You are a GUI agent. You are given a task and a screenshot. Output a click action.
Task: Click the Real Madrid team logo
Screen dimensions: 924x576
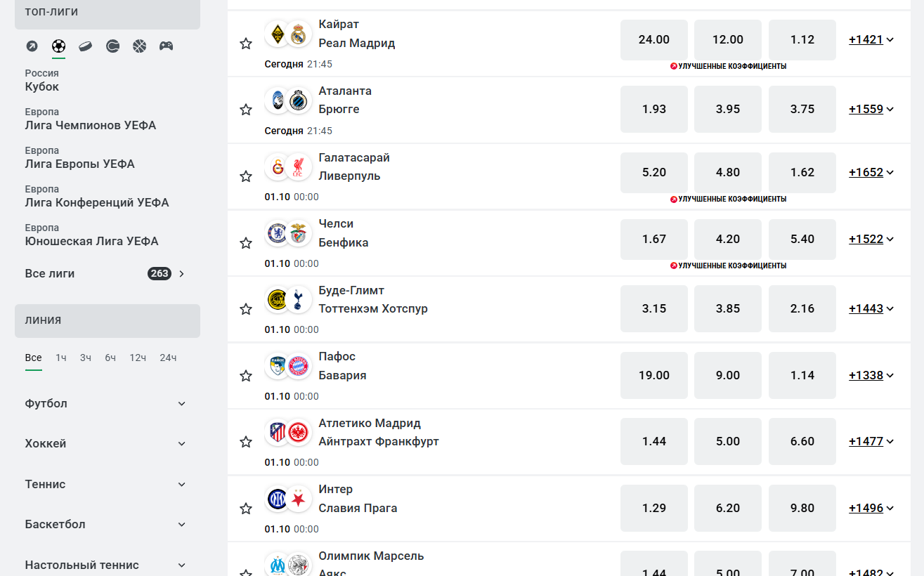click(299, 34)
